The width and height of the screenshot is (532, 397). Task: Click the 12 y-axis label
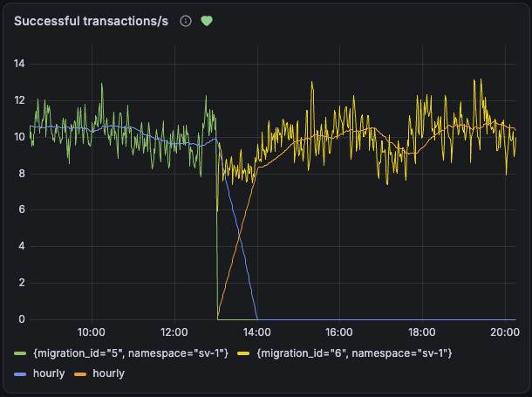click(x=19, y=100)
